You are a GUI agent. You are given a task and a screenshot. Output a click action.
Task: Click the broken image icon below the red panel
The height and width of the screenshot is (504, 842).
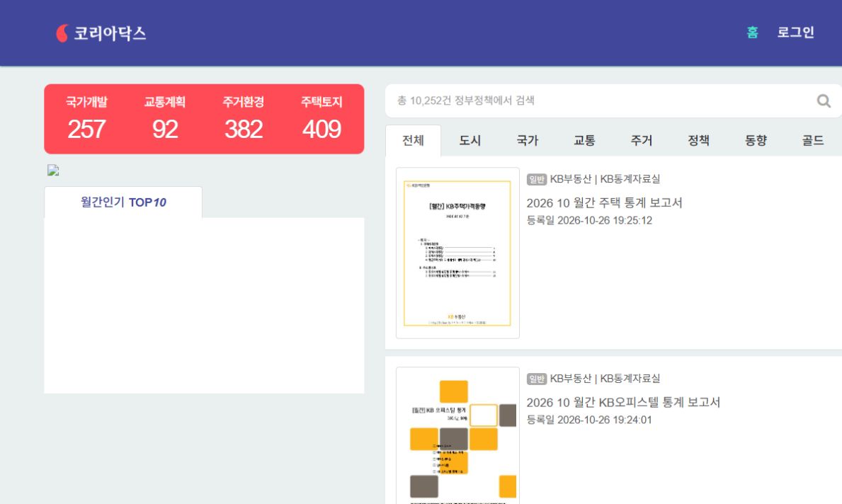[x=53, y=170]
